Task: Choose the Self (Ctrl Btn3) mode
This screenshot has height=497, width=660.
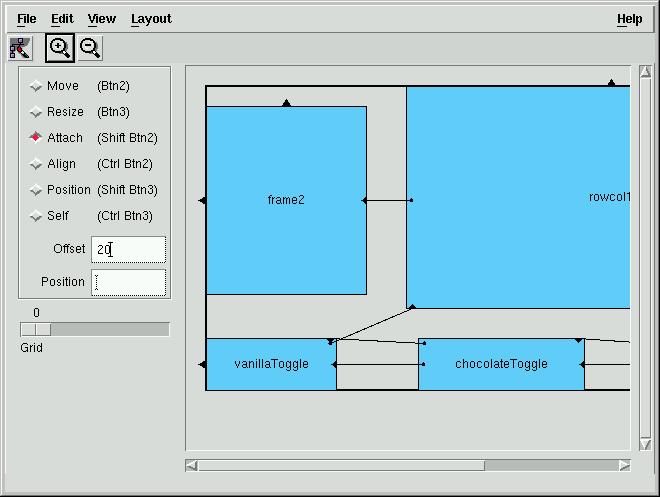Action: pyautogui.click(x=91, y=216)
